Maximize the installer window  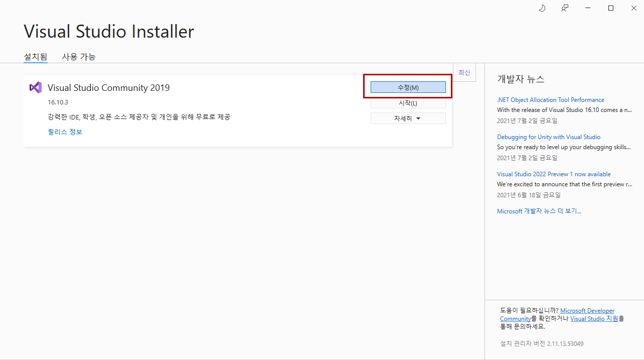pyautogui.click(x=611, y=8)
